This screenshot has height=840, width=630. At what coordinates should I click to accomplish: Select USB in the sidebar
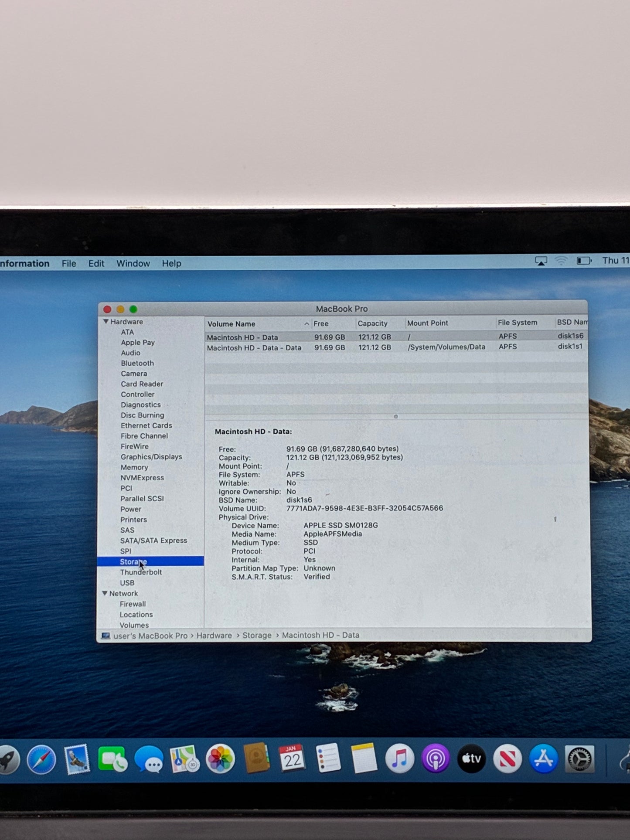tap(127, 583)
